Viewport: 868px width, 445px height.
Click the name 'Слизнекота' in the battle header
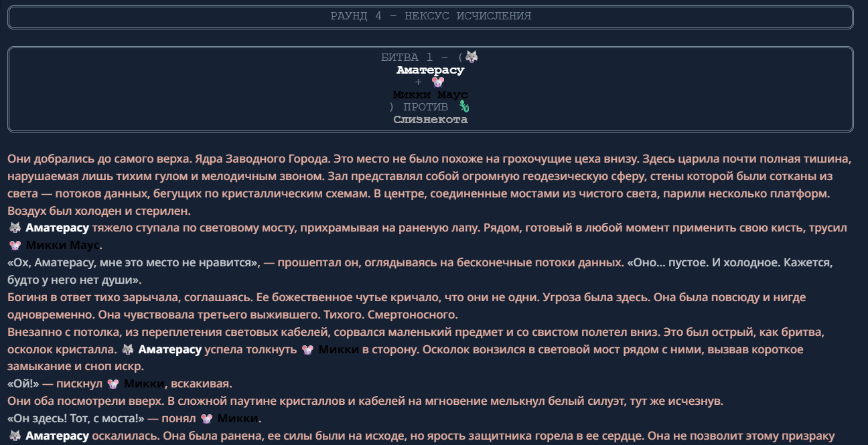pos(431,120)
